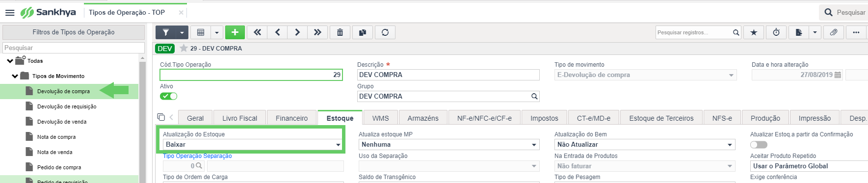Go to the next record

click(x=297, y=32)
